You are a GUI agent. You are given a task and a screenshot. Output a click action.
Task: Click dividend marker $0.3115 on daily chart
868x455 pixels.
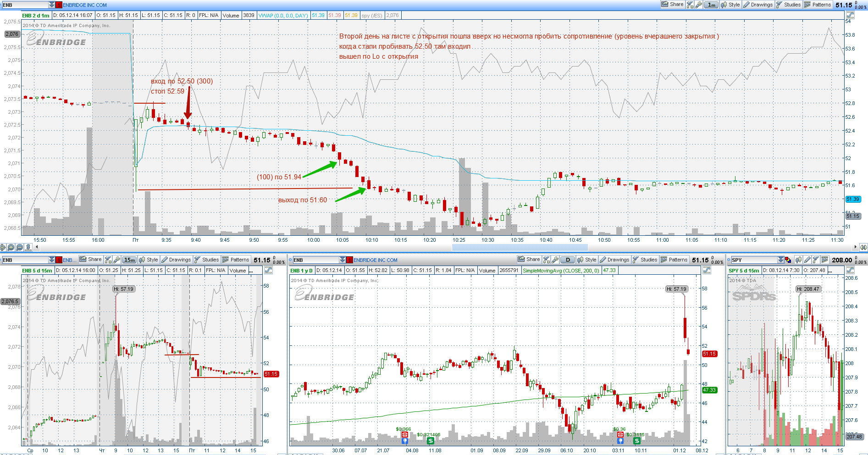pyautogui.click(x=636, y=441)
